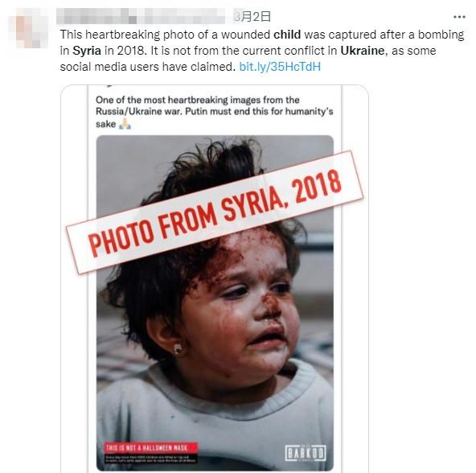Screen dimensions: 476x473
Task: Select the blurred account name
Action: [x=141, y=16]
